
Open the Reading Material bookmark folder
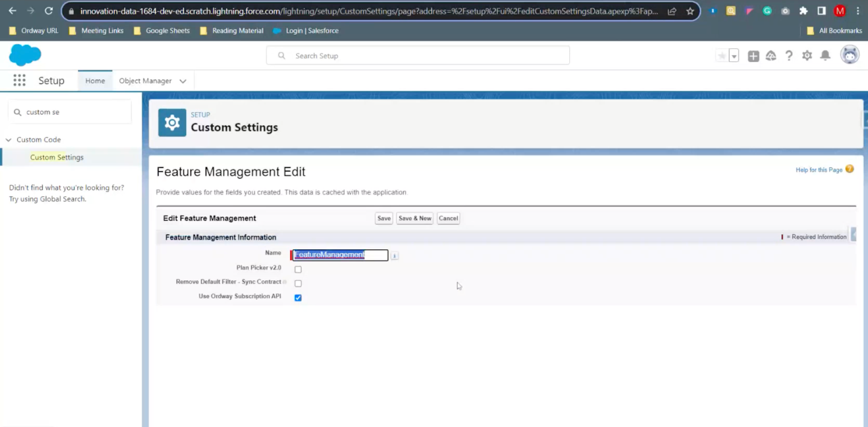click(232, 31)
